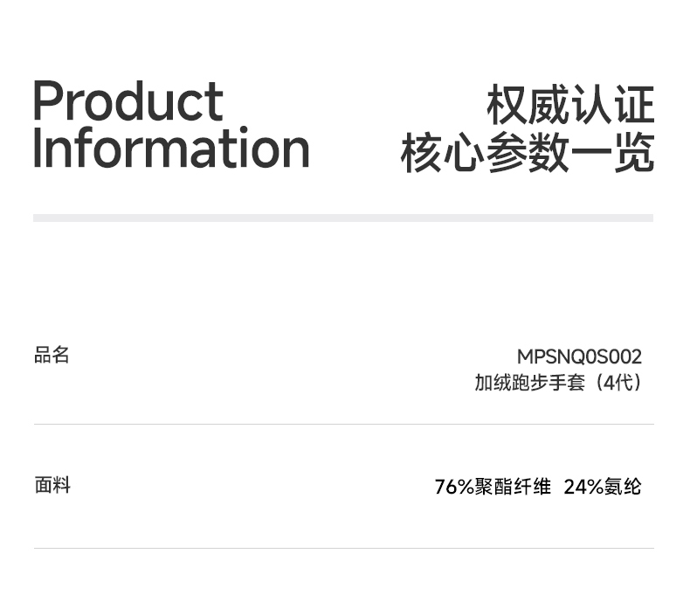
Task: Click the （4代） generation marker
Action: (617, 383)
